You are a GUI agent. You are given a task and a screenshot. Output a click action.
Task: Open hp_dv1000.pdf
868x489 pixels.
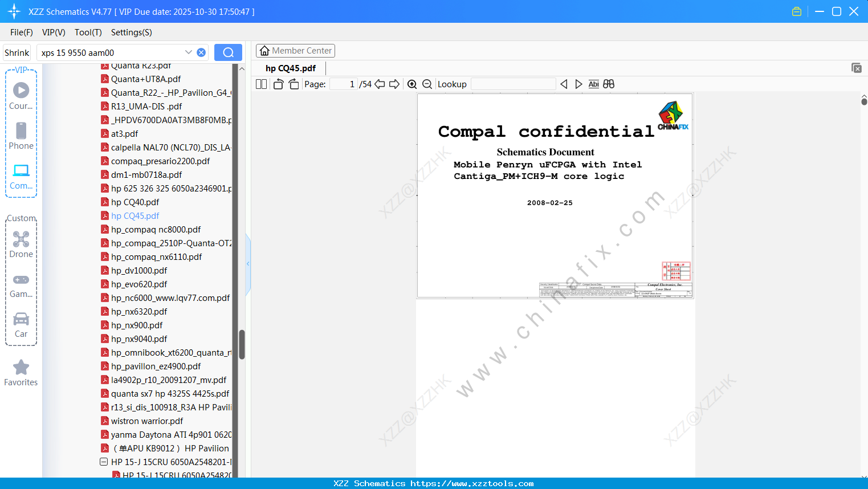click(139, 271)
